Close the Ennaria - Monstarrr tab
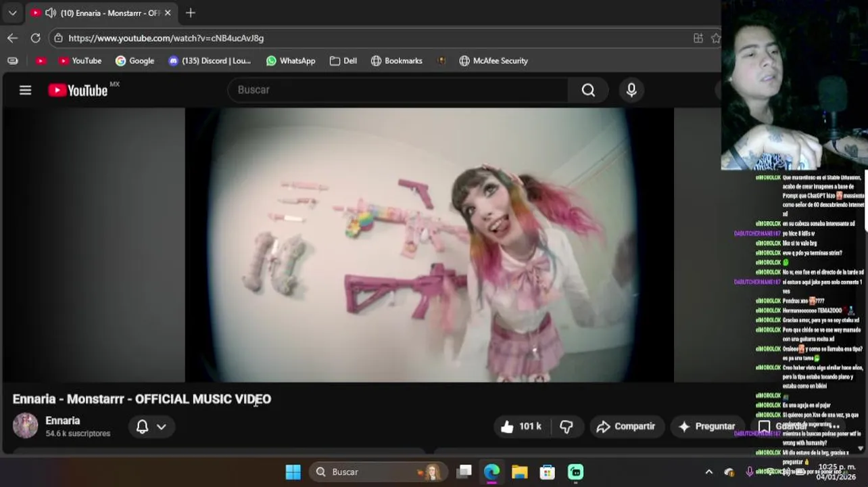The image size is (868, 487). pos(168,13)
